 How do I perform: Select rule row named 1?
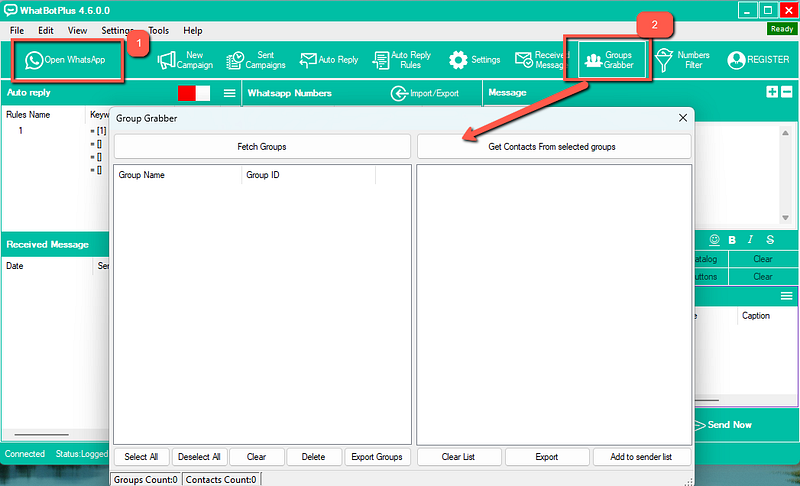point(20,131)
